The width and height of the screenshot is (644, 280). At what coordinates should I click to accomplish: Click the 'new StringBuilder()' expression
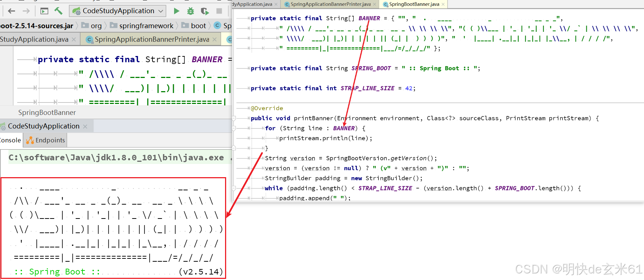tap(385, 178)
